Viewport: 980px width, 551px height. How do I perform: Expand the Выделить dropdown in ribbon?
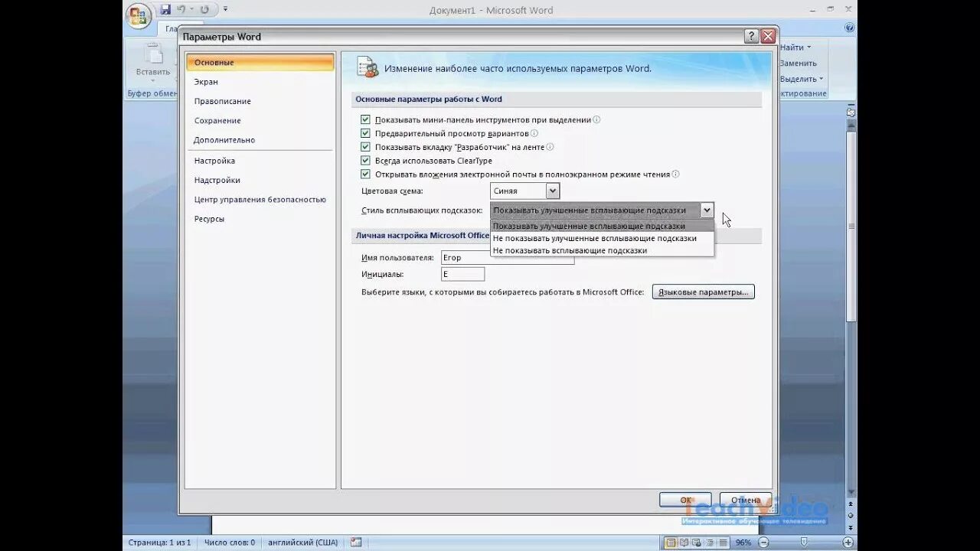(821, 79)
